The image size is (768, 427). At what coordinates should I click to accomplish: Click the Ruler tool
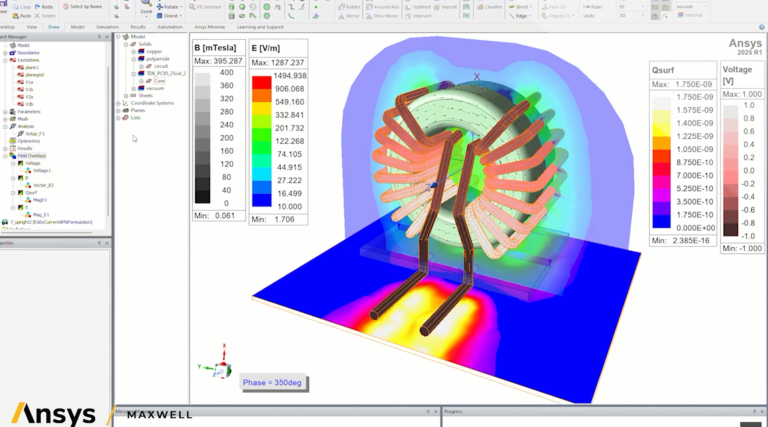click(x=593, y=7)
